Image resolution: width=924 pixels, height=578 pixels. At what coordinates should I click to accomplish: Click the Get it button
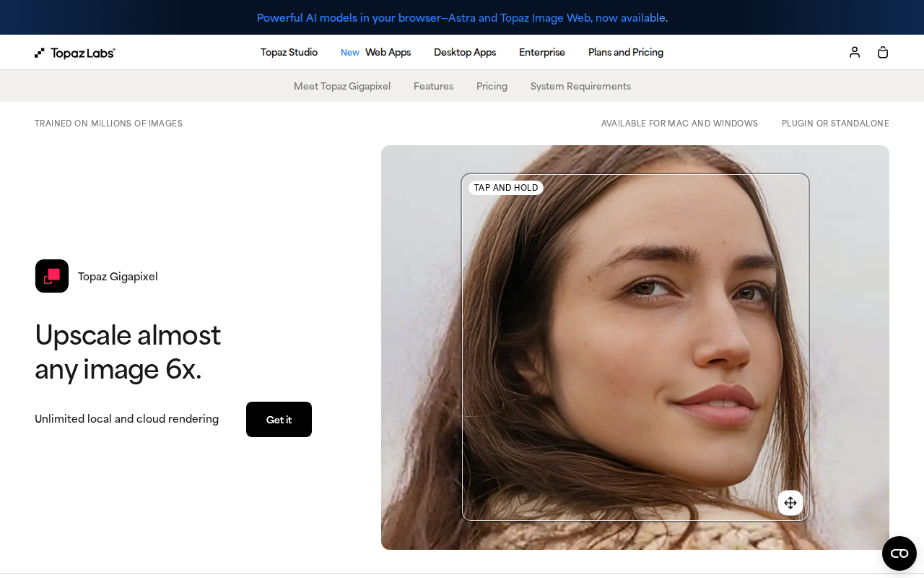point(279,419)
